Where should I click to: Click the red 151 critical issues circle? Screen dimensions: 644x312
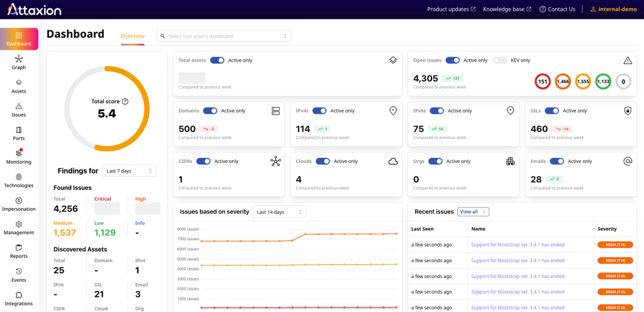point(543,82)
